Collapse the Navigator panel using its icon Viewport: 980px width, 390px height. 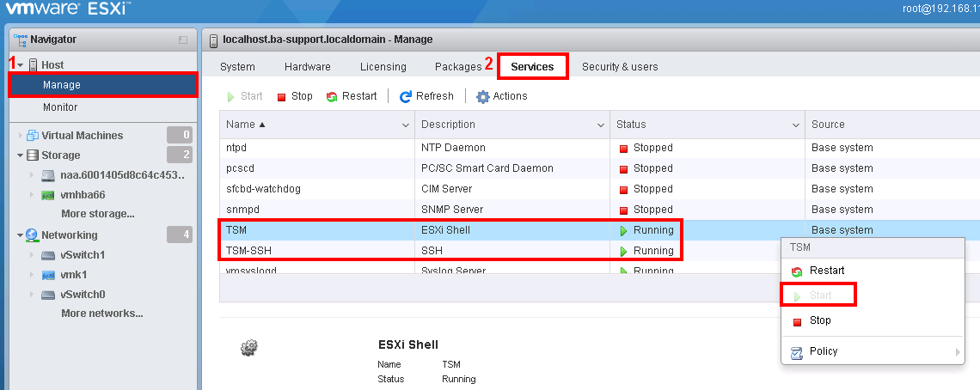click(182, 40)
